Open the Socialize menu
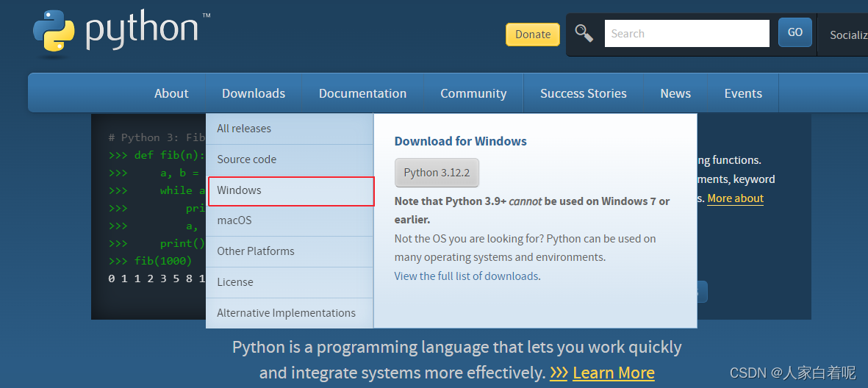 click(848, 35)
